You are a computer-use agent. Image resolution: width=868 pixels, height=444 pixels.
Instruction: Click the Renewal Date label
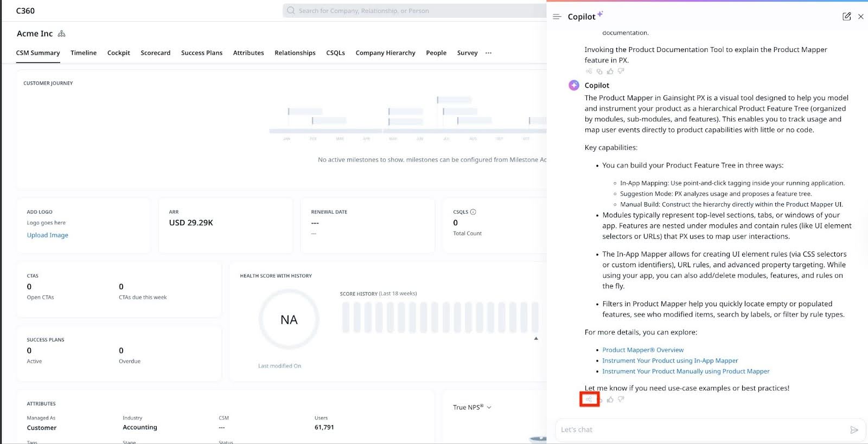329,212
